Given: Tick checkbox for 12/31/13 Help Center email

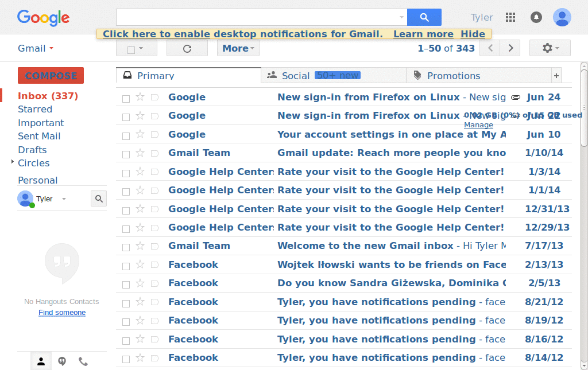Looking at the screenshot, I should [126, 210].
